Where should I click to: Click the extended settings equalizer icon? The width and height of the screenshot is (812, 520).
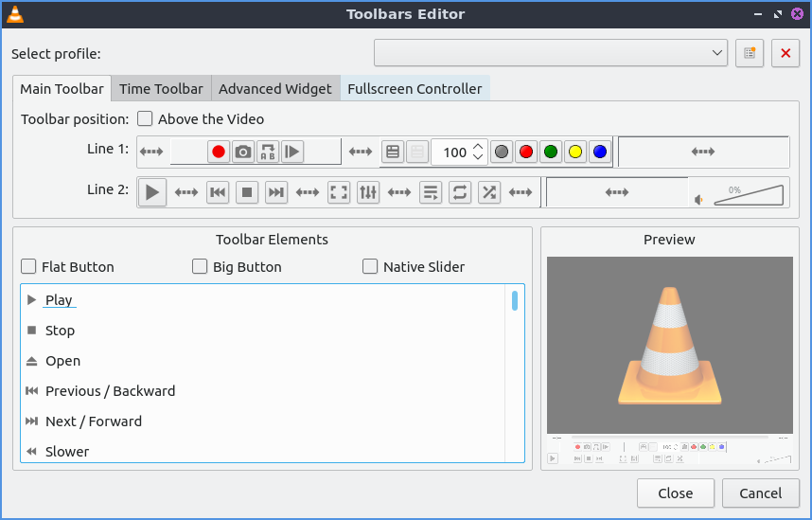click(x=368, y=192)
